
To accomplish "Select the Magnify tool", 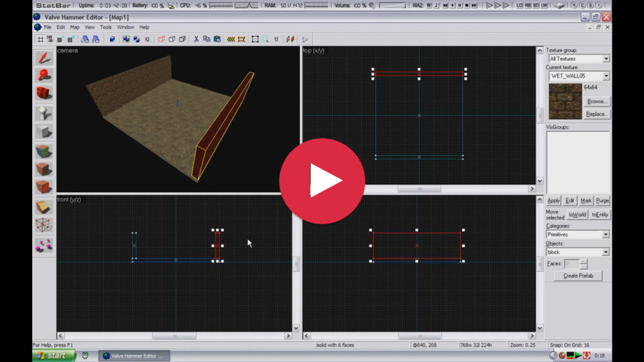I will tap(44, 75).
